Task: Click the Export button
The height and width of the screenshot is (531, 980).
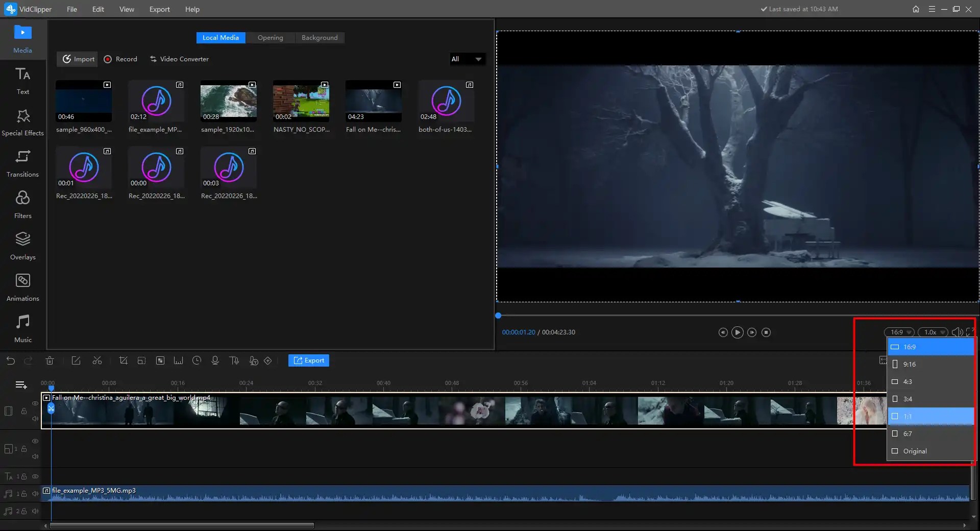Action: 308,360
